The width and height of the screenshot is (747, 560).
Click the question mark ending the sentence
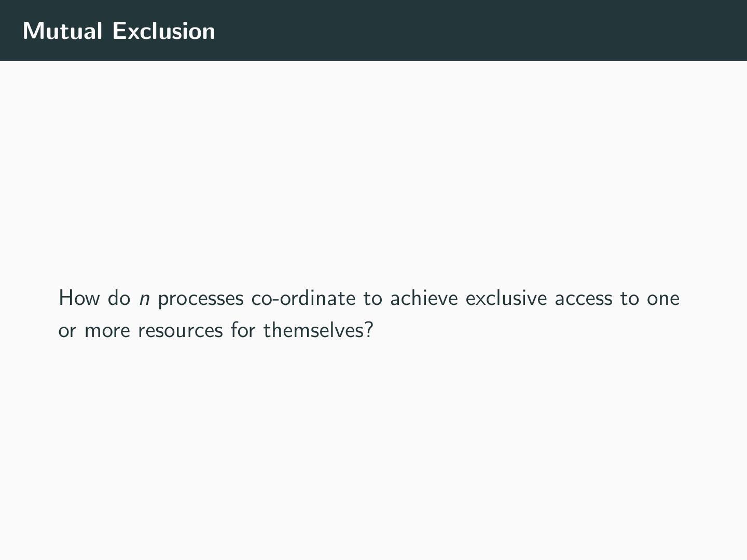click(x=369, y=330)
